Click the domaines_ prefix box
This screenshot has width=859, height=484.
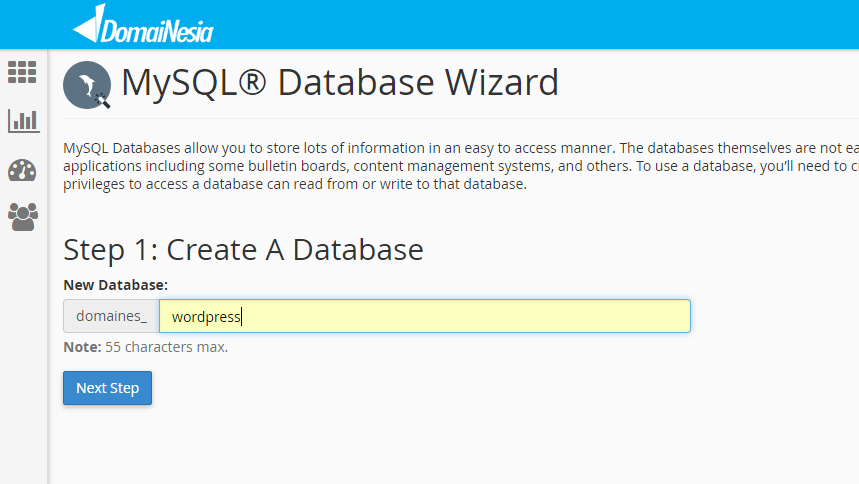tap(111, 316)
